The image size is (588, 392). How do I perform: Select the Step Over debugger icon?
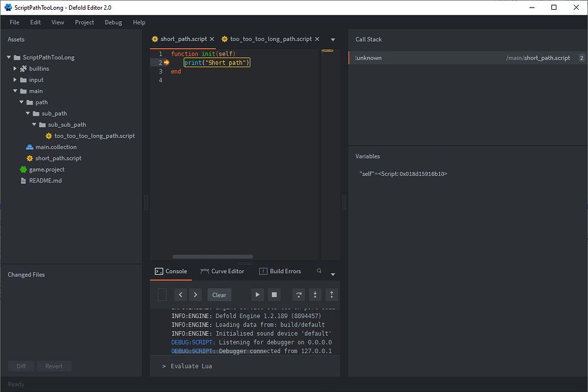(x=298, y=294)
